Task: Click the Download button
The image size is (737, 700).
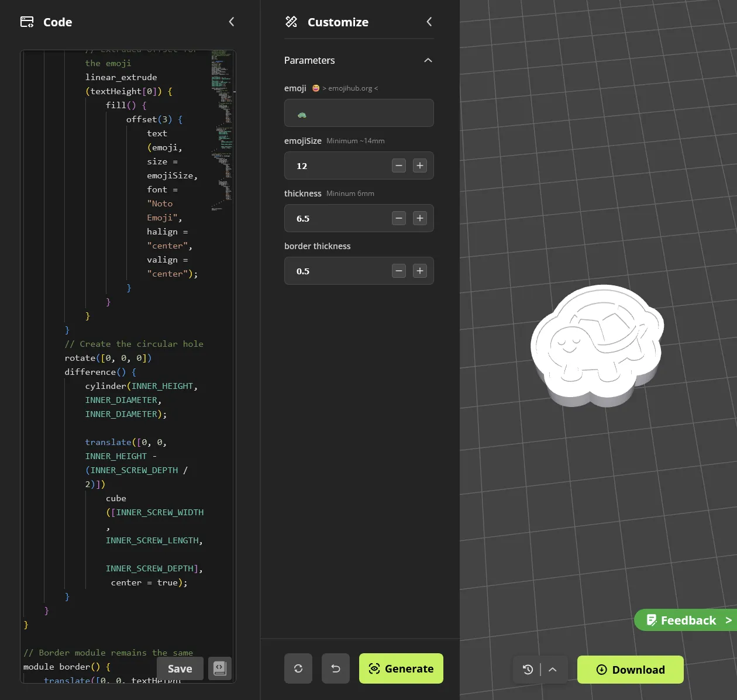Action: [x=631, y=670]
